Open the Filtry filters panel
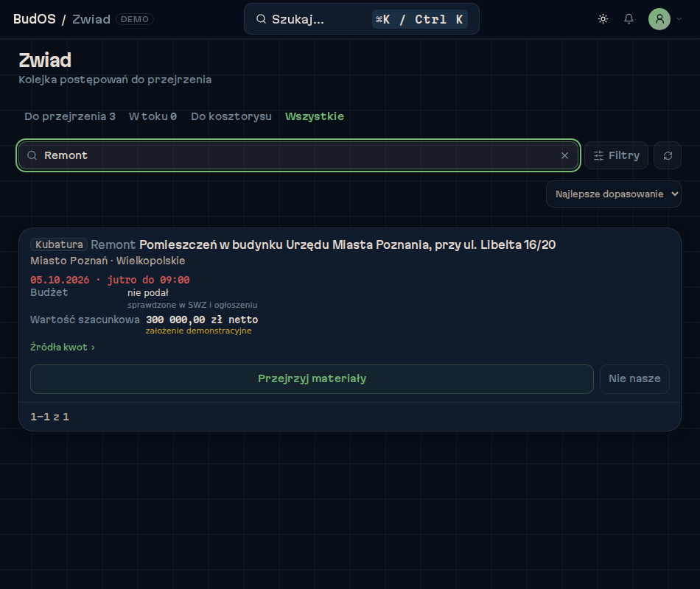The height and width of the screenshot is (589, 700). click(x=616, y=155)
